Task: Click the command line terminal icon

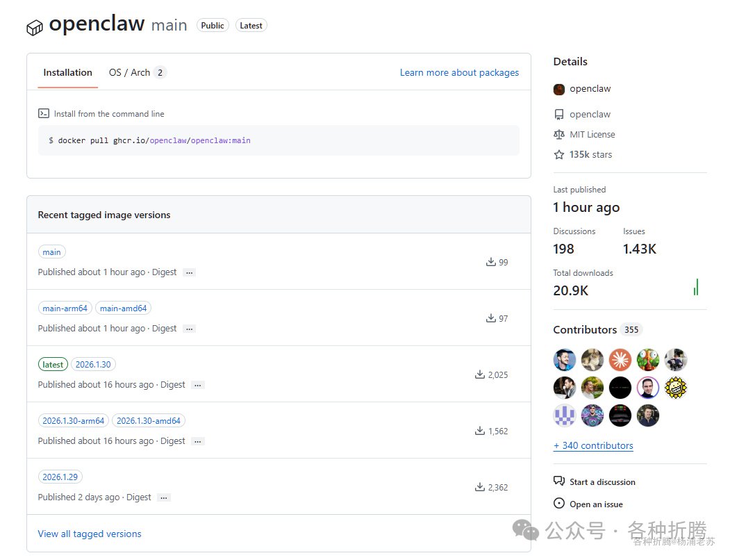Action: pos(43,113)
